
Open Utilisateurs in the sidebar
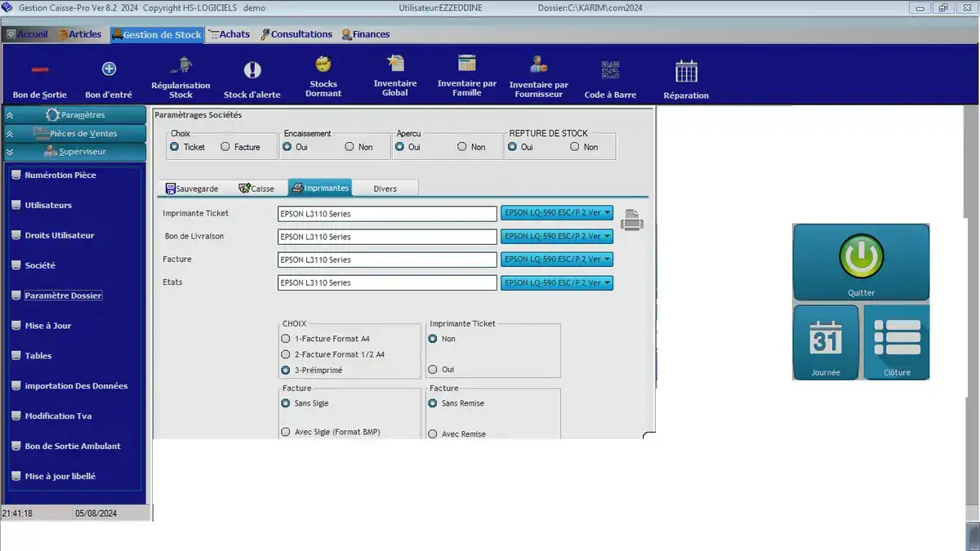[48, 206]
